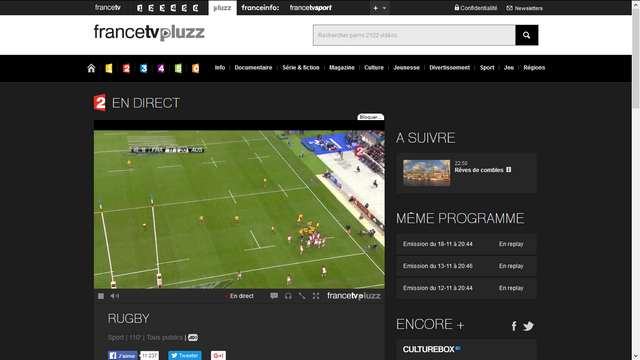Open the Confidentialité link
Viewport: 640px width, 360px height.
coord(476,8)
